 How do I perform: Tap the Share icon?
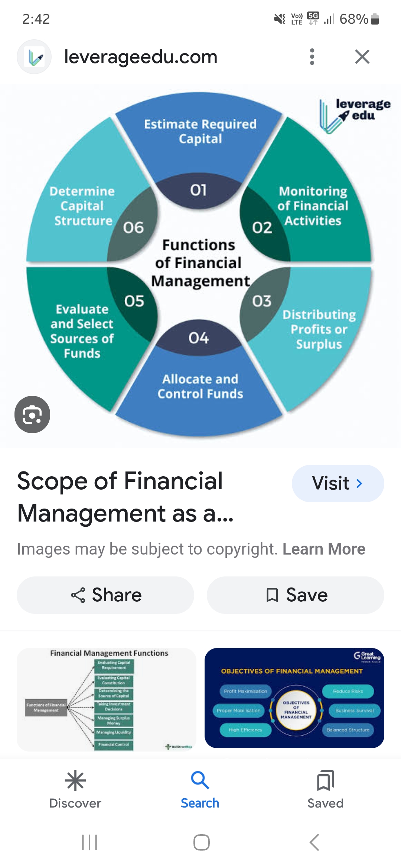(77, 595)
